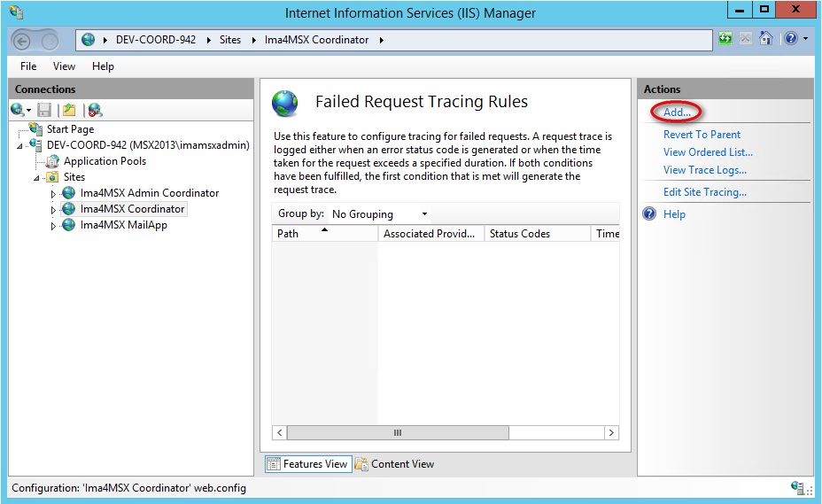Screen dimensions: 822x504
Task: Expand the Ima4MSX MailApp node
Action: (53, 226)
